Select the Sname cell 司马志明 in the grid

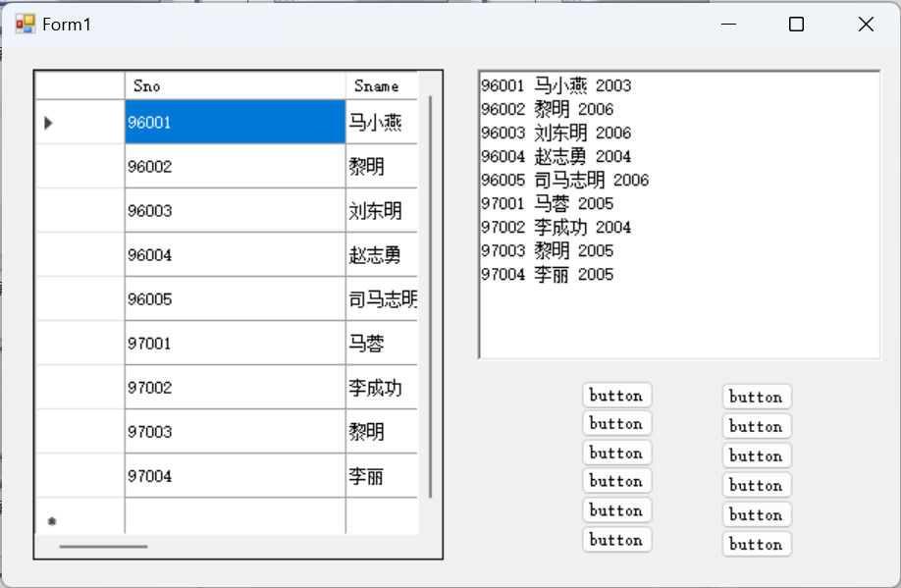[x=382, y=298]
